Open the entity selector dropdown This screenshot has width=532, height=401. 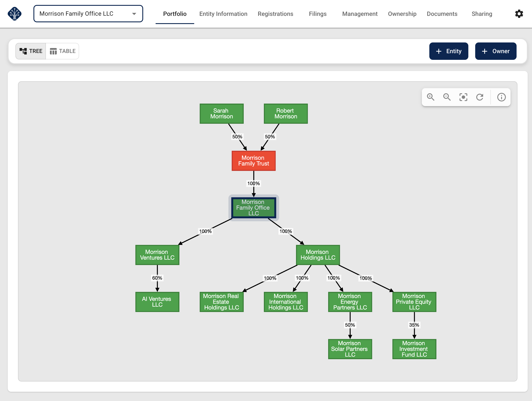(x=134, y=14)
